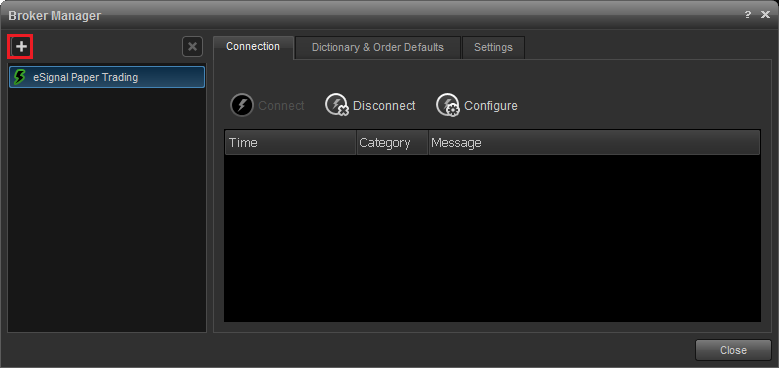Click the Time column header
Viewport: 779px width, 368px height.
coord(291,143)
